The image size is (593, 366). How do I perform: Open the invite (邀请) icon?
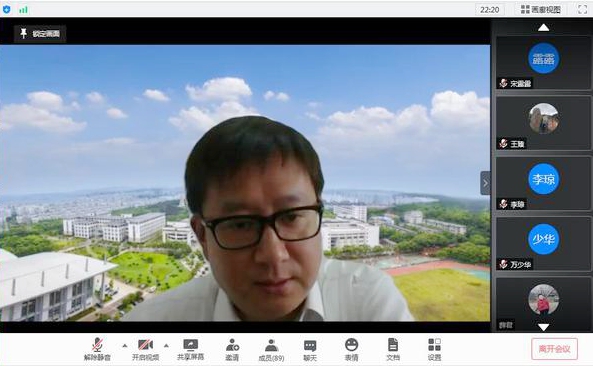pyautogui.click(x=232, y=349)
